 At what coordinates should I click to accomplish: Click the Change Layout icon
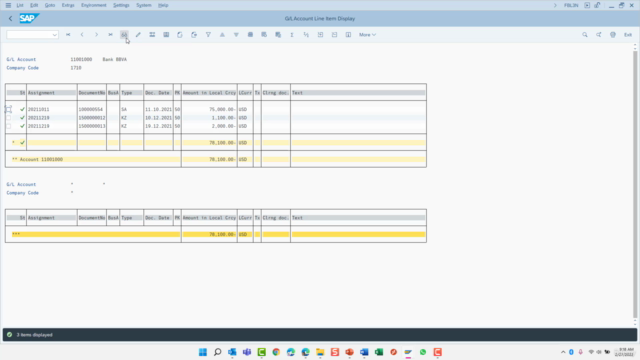coord(250,35)
